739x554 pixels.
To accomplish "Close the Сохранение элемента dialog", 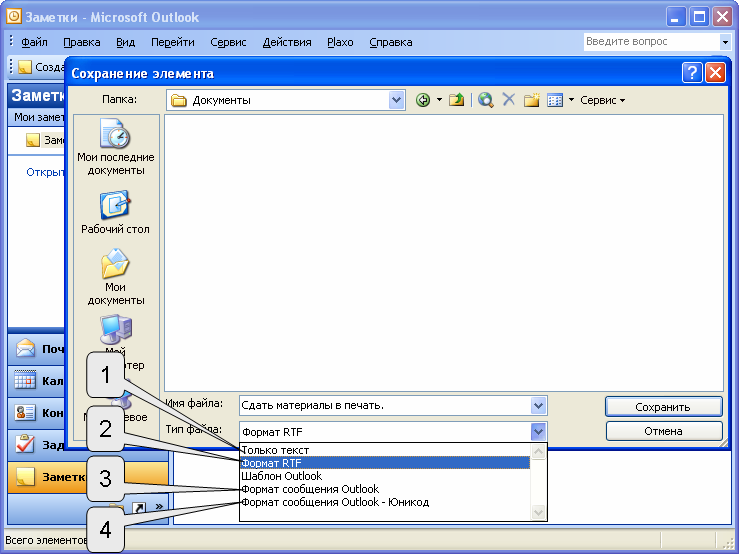I will click(x=715, y=73).
